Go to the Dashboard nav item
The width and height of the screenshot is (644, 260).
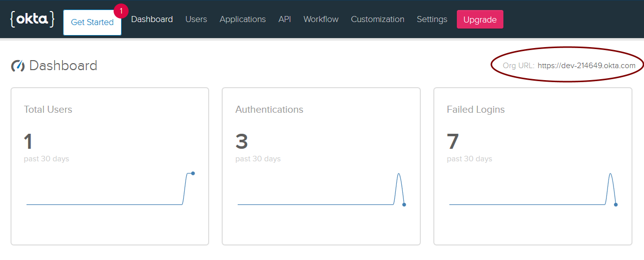pyautogui.click(x=152, y=19)
